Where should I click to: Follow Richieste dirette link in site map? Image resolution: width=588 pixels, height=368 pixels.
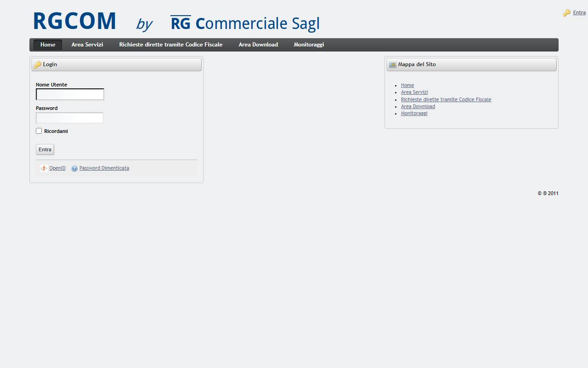[446, 99]
